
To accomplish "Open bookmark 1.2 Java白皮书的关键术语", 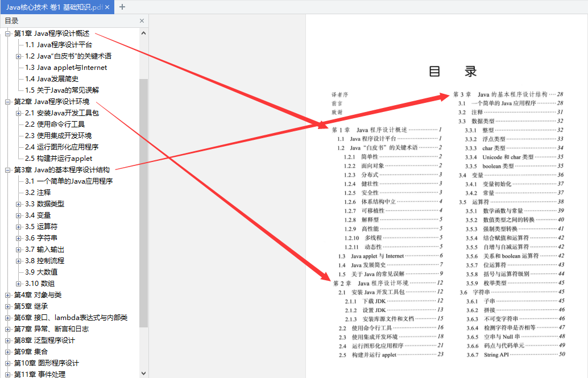I will [68, 56].
